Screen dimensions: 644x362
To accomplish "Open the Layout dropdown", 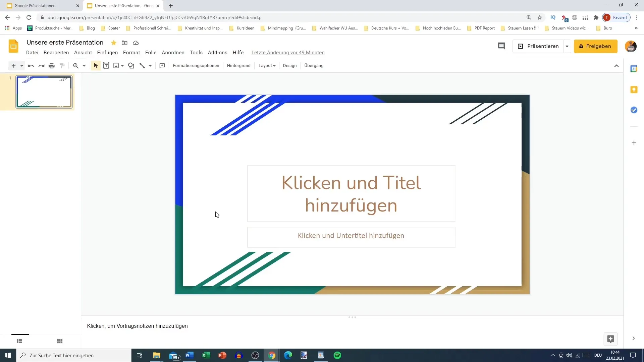I will [267, 66].
